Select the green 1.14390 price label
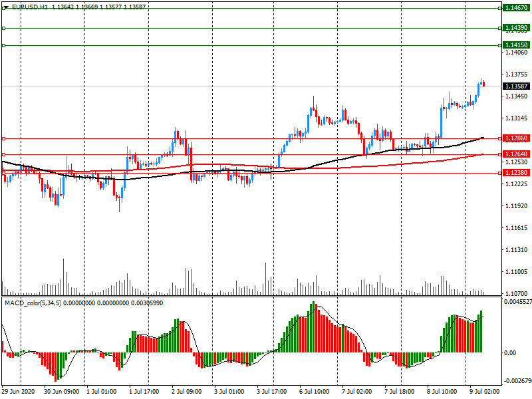Screen dimensions: 532x399 (516, 28)
